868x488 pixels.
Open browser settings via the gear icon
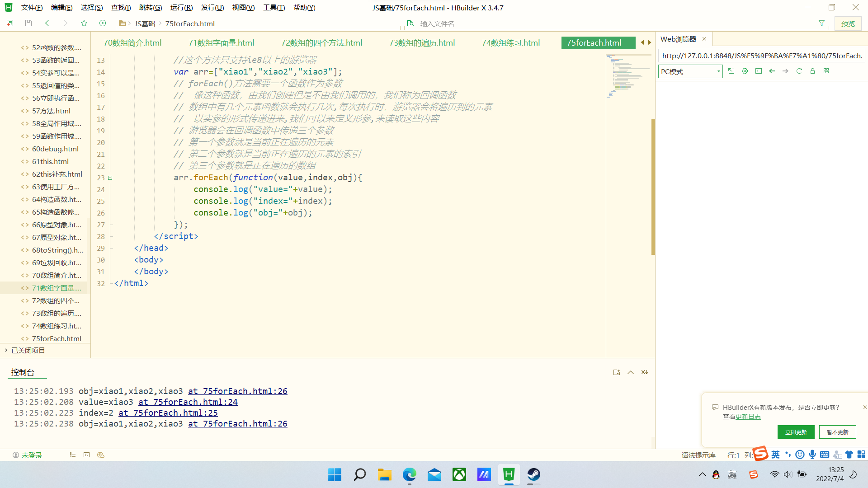coord(745,71)
